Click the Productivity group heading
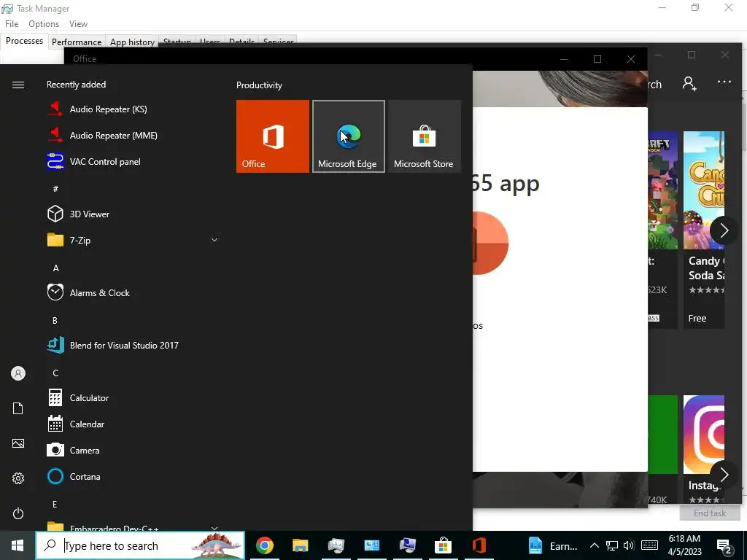 [x=259, y=85]
